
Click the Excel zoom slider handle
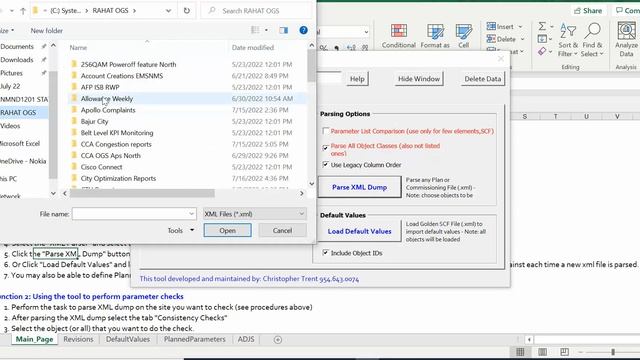(x=613, y=352)
